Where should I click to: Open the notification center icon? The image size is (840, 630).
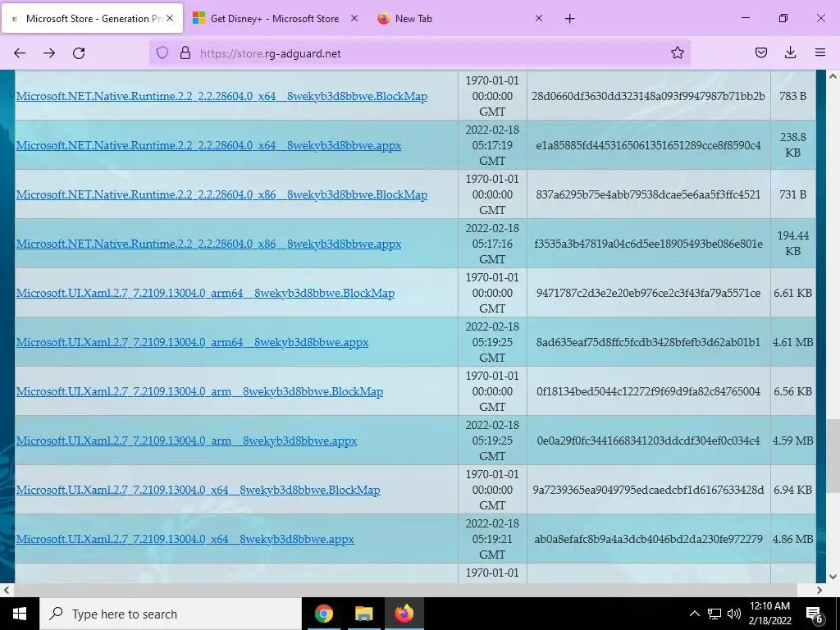point(815,614)
